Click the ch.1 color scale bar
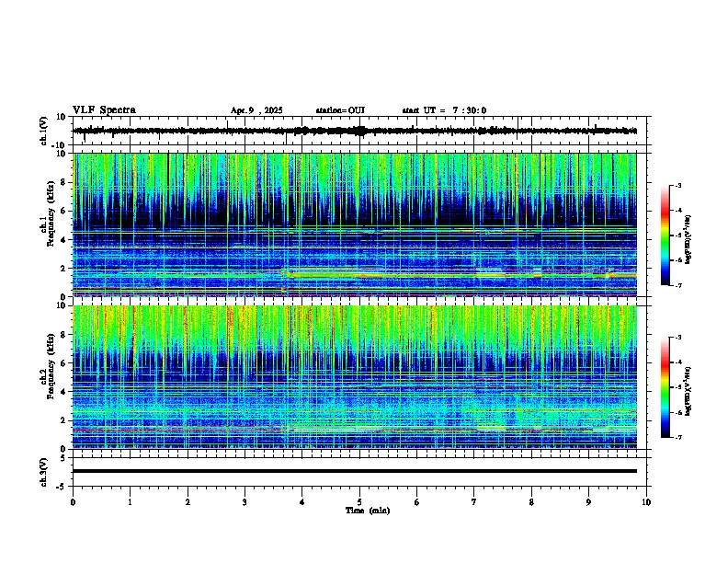This screenshot has width=728, height=563. 665,236
